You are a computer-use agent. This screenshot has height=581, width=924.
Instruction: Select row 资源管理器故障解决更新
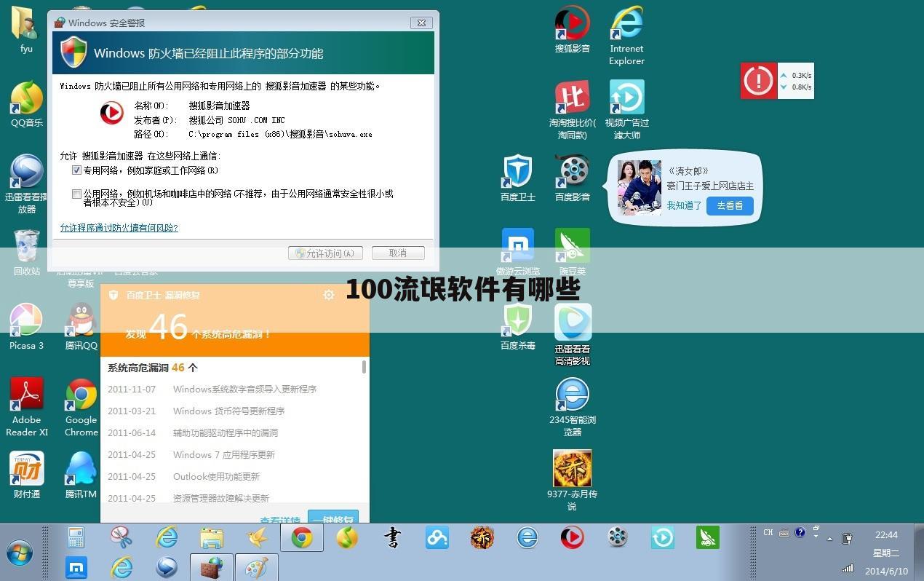(x=231, y=499)
